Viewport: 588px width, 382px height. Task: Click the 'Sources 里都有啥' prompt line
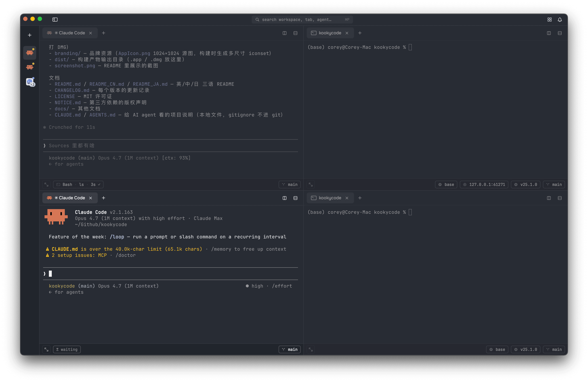tap(171, 146)
